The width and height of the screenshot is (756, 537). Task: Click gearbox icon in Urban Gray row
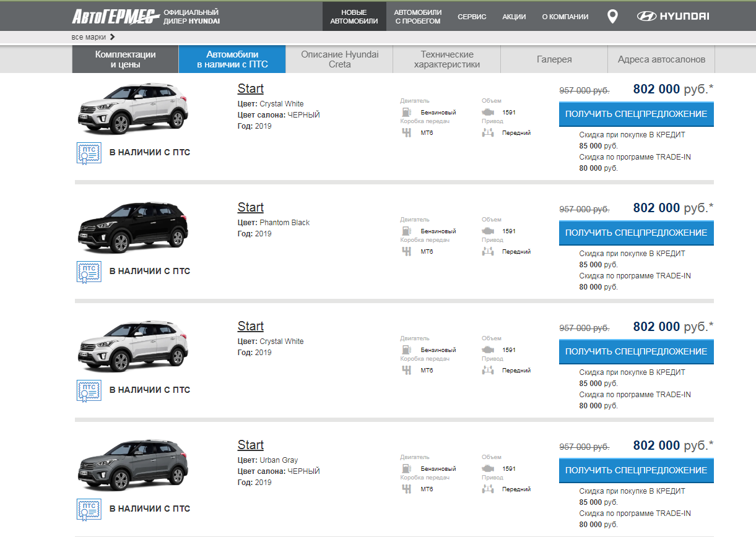pyautogui.click(x=407, y=489)
